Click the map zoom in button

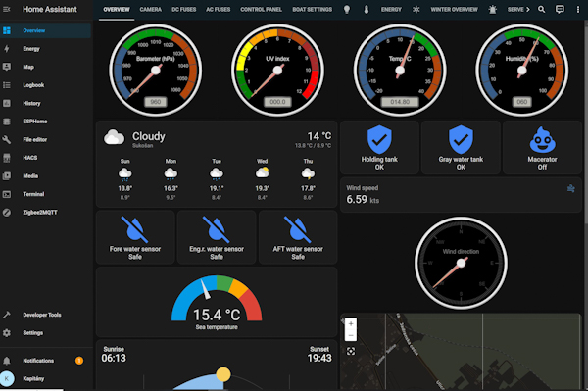point(351,323)
